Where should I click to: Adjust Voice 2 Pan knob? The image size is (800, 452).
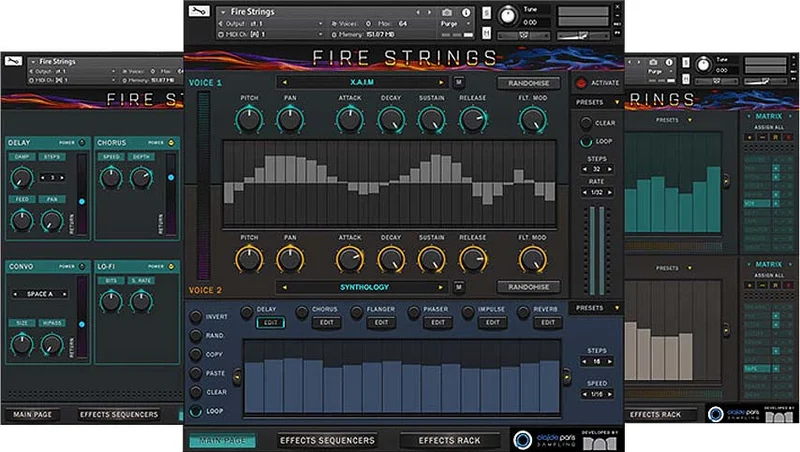click(x=290, y=259)
